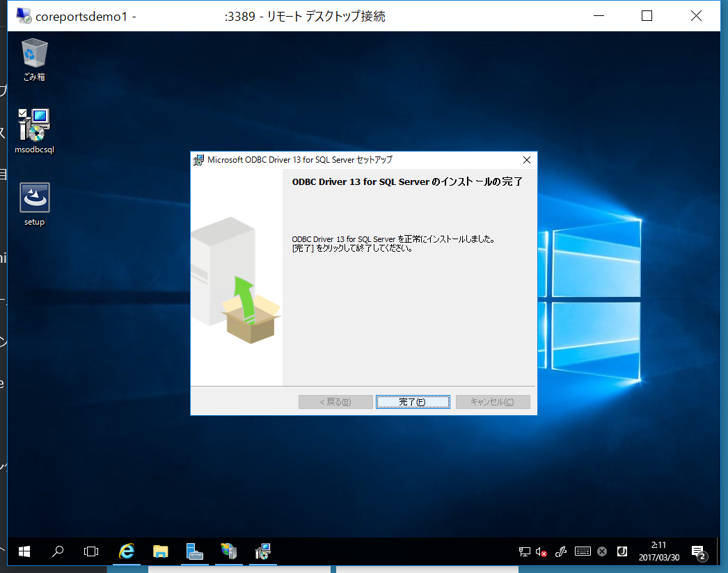Click the muted volume tray icon
Image resolution: width=728 pixels, height=573 pixels.
pyautogui.click(x=541, y=551)
